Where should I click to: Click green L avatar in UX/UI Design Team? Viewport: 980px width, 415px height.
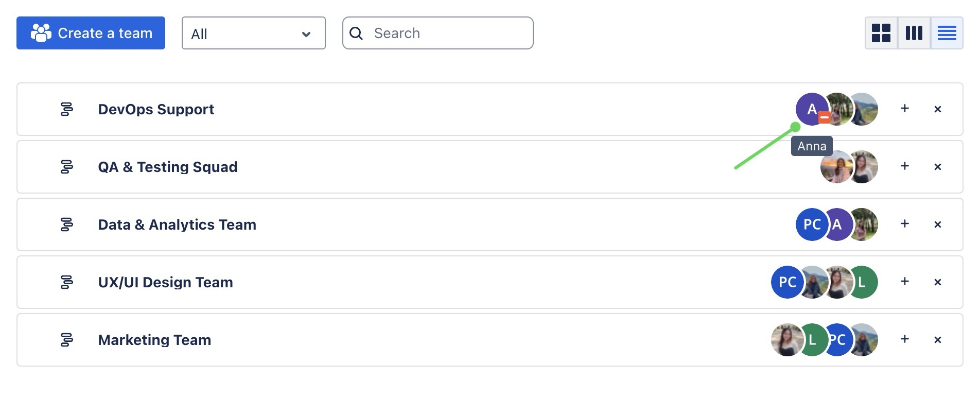865,282
